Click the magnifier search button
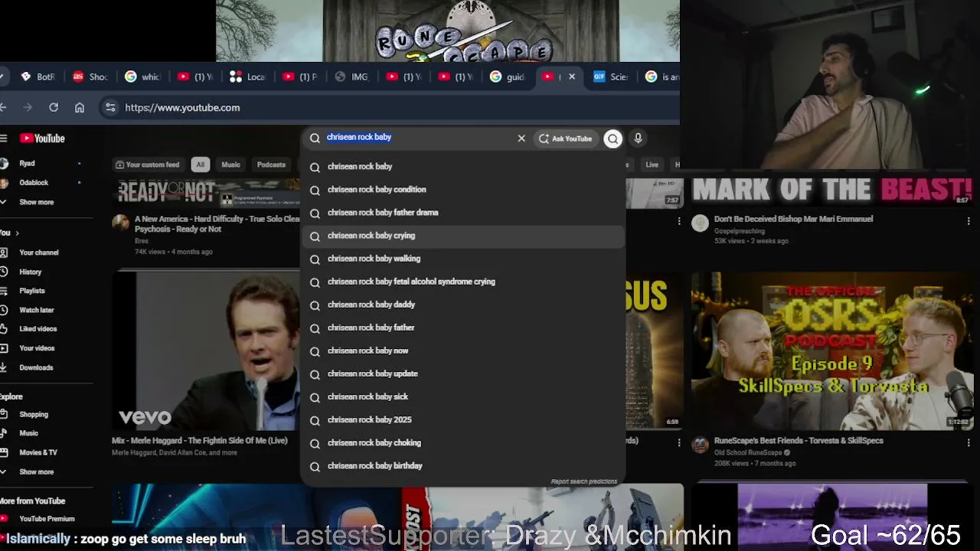Image resolution: width=980 pixels, height=551 pixels. (612, 139)
